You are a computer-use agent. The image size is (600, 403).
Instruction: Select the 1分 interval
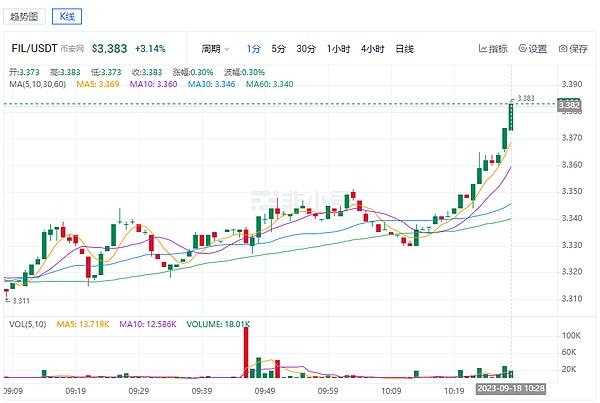pyautogui.click(x=253, y=48)
